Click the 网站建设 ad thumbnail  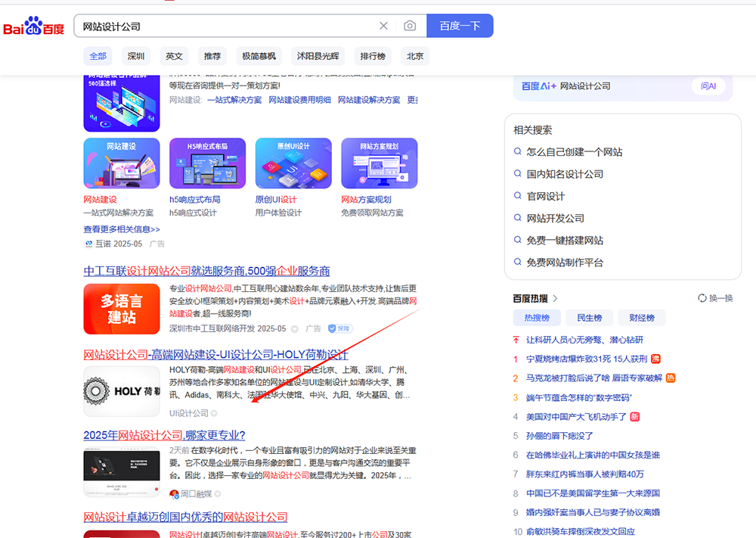pyautogui.click(x=122, y=163)
